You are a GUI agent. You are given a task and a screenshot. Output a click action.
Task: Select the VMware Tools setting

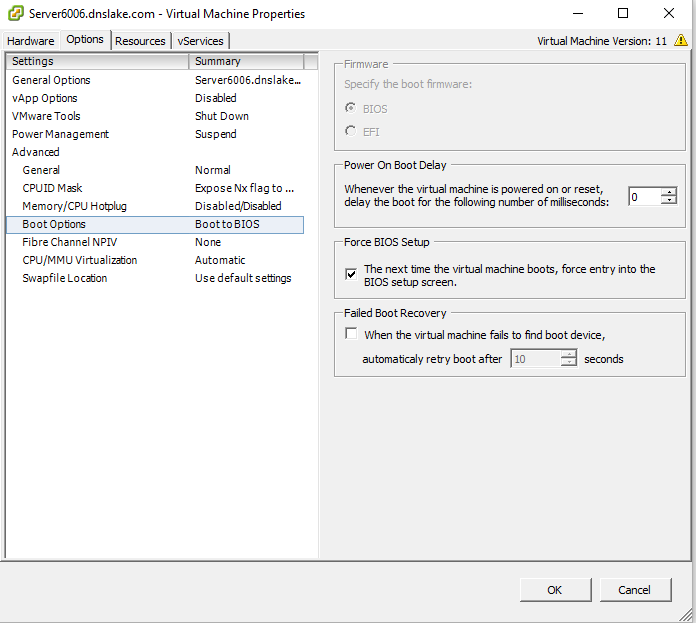pos(46,116)
